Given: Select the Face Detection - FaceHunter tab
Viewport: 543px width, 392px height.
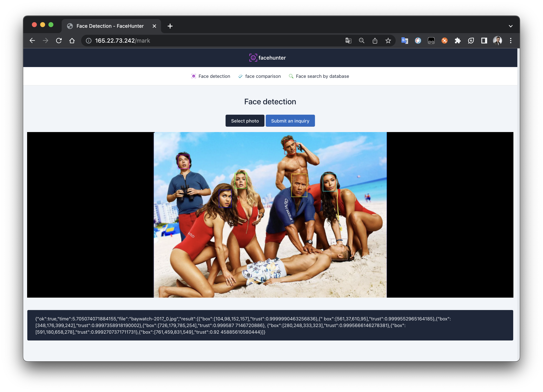Looking at the screenshot, I should click(111, 26).
